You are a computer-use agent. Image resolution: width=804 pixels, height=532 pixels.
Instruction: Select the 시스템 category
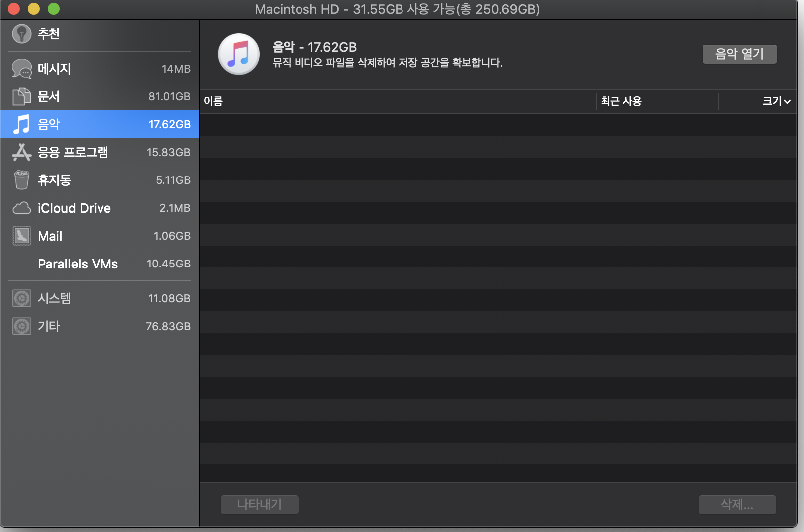point(55,298)
